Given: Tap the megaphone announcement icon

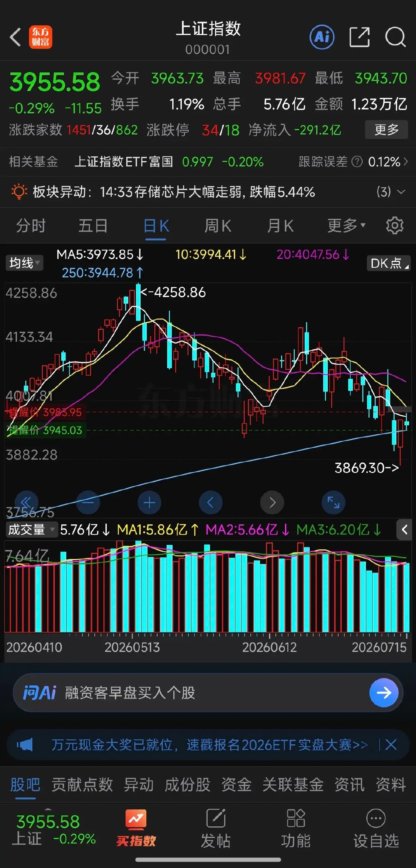Looking at the screenshot, I should (x=25, y=745).
